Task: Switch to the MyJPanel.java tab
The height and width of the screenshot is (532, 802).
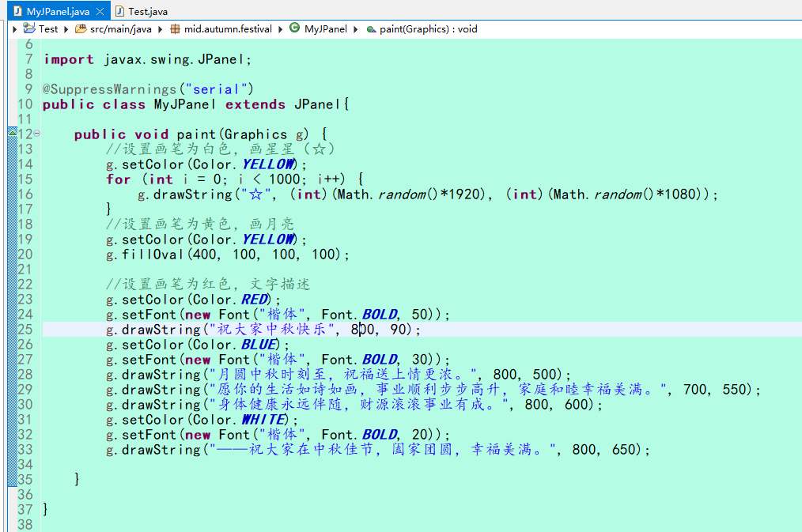Action: [x=57, y=11]
